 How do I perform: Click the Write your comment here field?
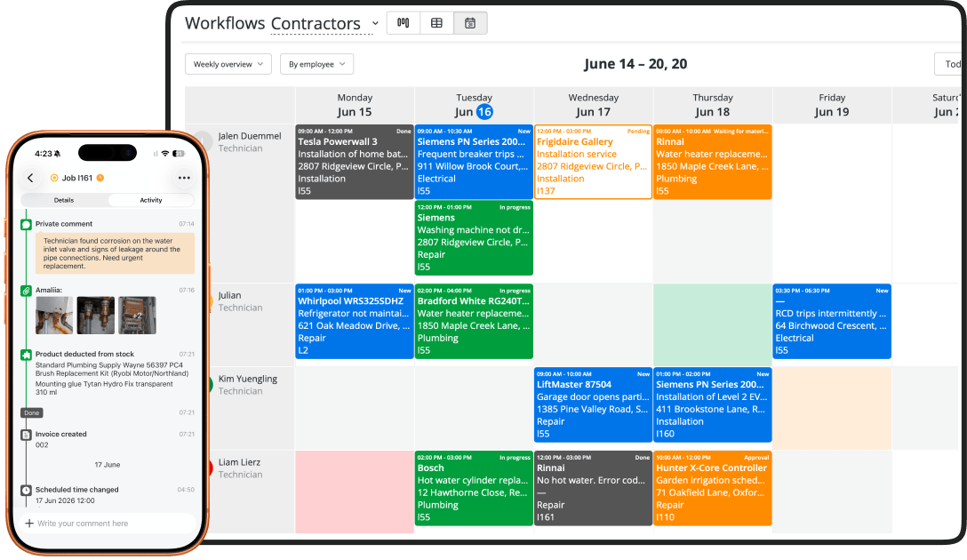(108, 523)
